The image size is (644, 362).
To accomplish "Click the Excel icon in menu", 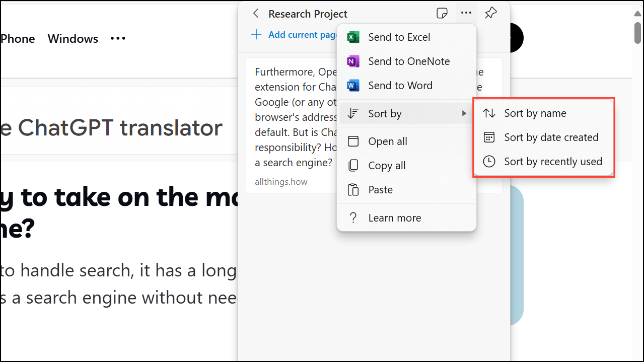I will coord(353,37).
